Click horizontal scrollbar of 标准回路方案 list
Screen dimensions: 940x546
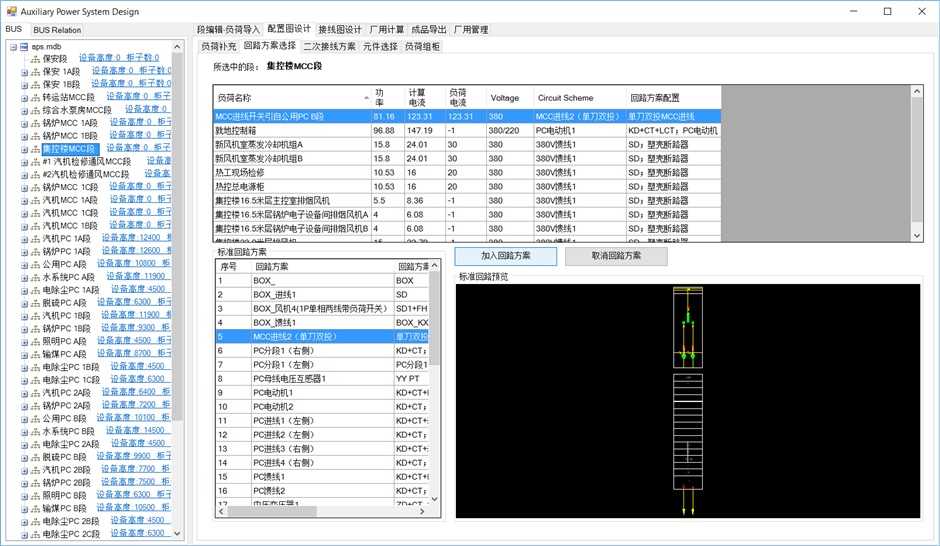322,511
